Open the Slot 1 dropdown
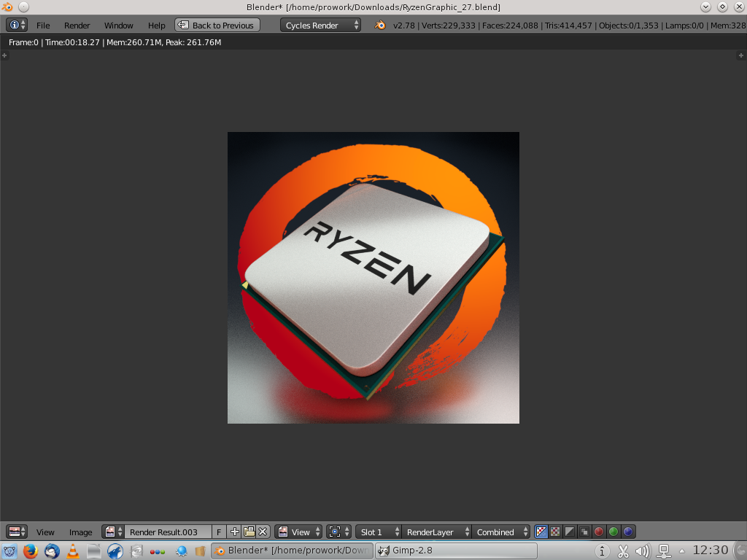This screenshot has height=560, width=747. (x=379, y=532)
